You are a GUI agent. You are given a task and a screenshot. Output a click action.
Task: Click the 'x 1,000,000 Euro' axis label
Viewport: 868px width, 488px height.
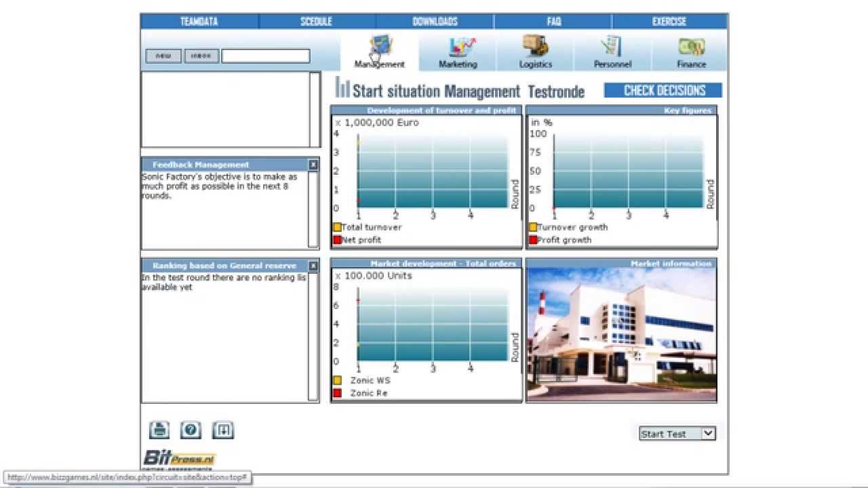(377, 123)
